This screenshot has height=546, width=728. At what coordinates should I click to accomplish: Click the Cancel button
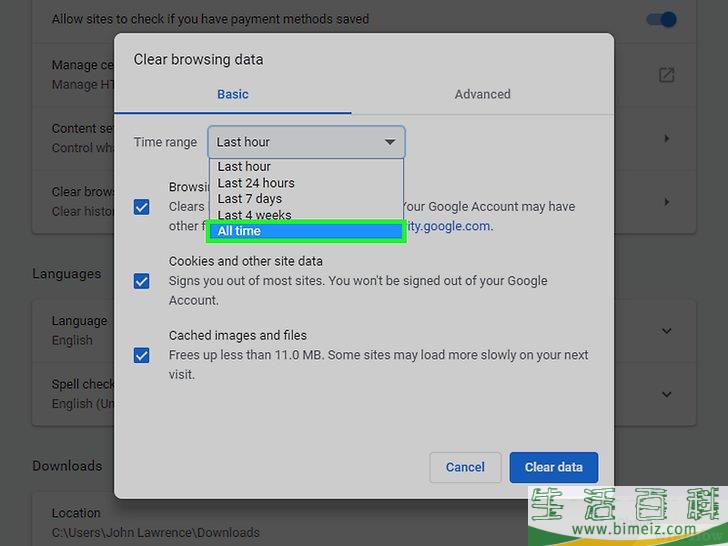pyautogui.click(x=465, y=467)
